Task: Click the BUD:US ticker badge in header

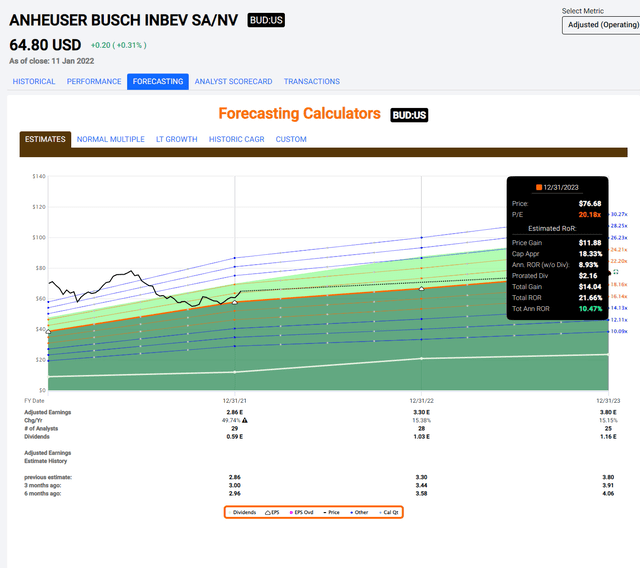Action: pos(266,20)
